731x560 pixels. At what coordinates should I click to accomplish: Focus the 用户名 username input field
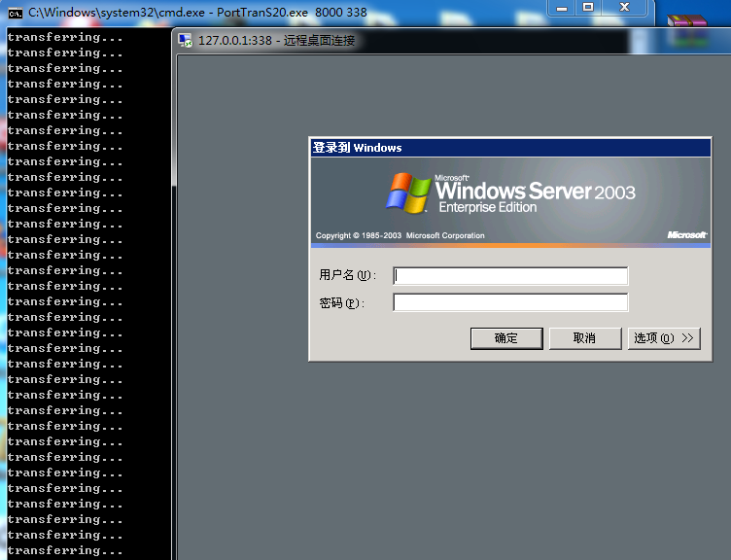point(510,276)
